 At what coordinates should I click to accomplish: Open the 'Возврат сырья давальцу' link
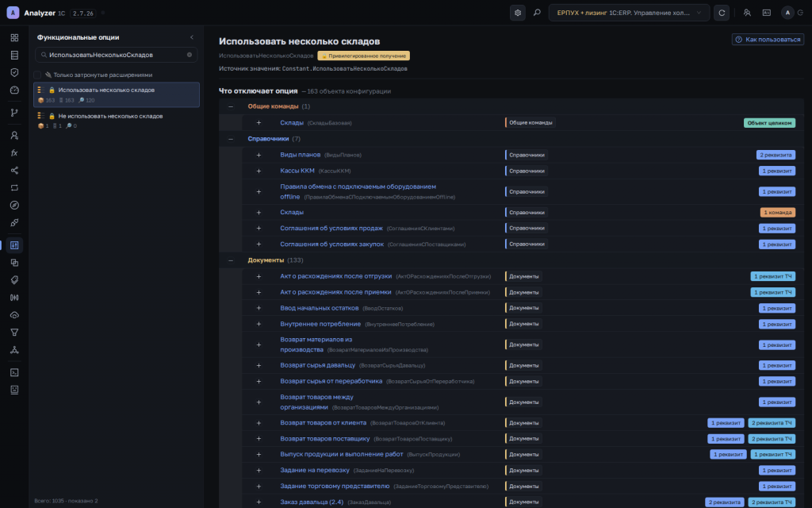(x=317, y=365)
